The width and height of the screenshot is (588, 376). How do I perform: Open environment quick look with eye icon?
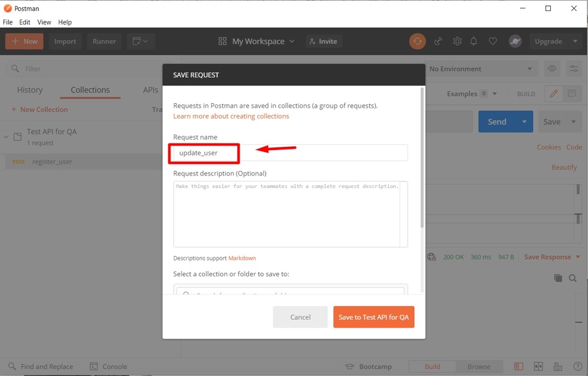pyautogui.click(x=551, y=69)
